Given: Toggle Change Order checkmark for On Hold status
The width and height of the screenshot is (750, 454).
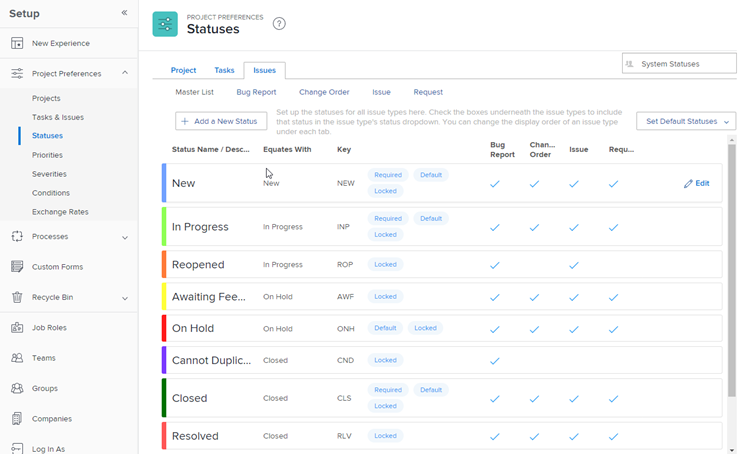Looking at the screenshot, I should tap(534, 328).
